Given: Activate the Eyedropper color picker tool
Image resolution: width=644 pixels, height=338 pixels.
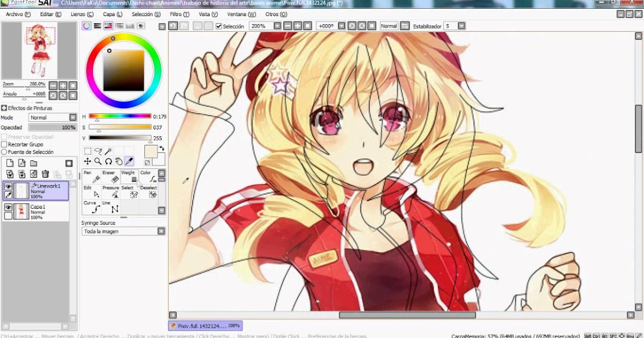Looking at the screenshot, I should [x=129, y=161].
